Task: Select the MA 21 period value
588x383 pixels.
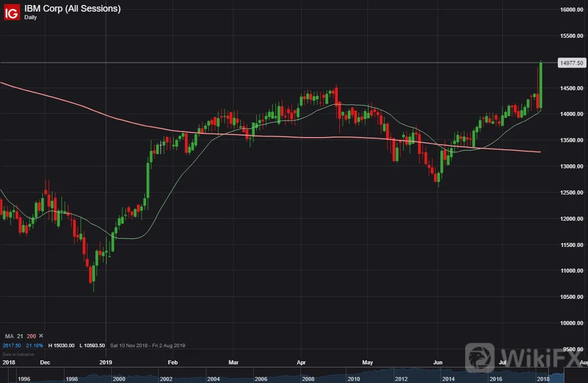Action: [x=20, y=336]
